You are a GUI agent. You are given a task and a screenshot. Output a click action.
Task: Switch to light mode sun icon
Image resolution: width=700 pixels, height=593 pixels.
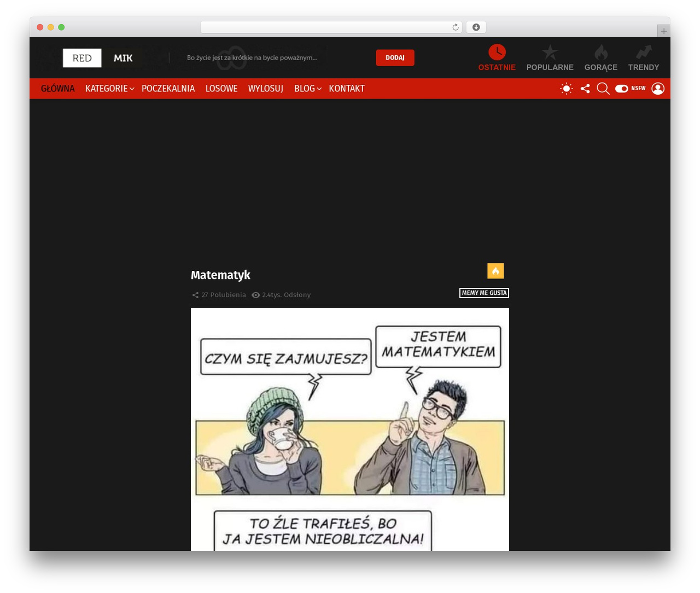click(567, 89)
